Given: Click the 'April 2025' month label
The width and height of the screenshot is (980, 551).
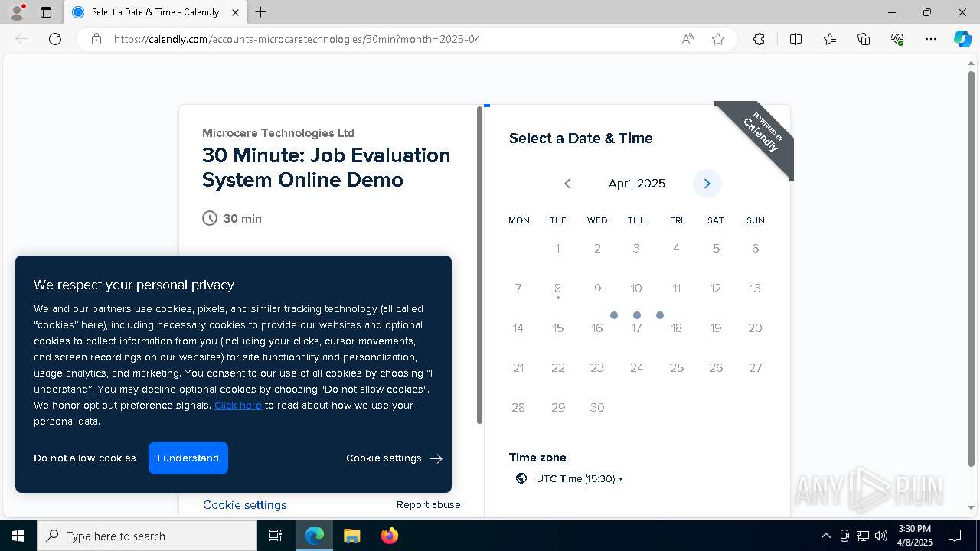Looking at the screenshot, I should [637, 184].
